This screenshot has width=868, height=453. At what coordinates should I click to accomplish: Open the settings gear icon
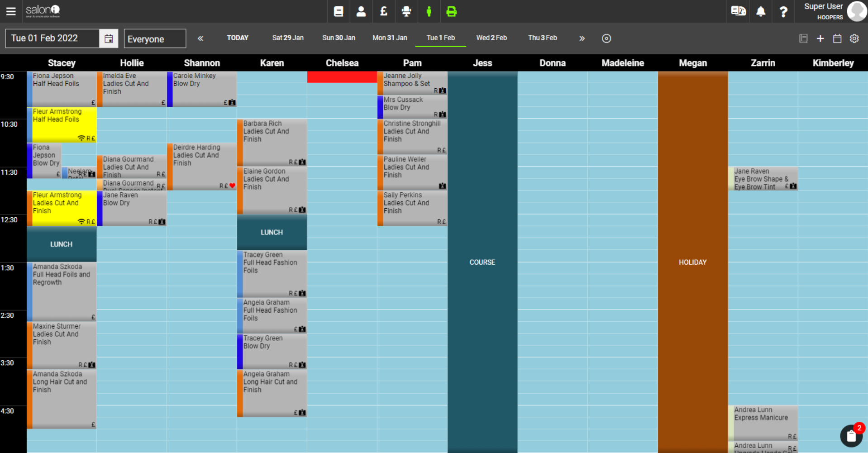pyautogui.click(x=854, y=38)
